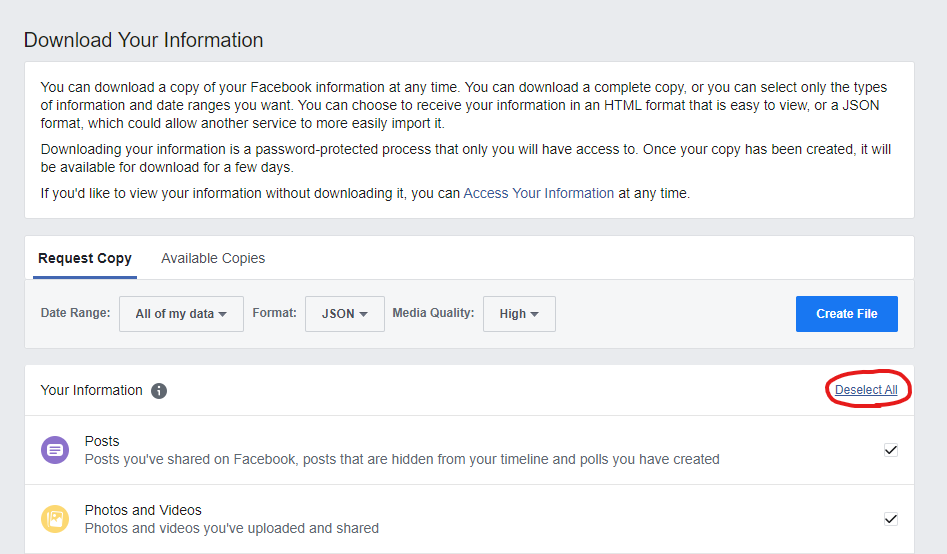The height and width of the screenshot is (554, 947).
Task: Open the Date Range dropdown
Action: [x=181, y=314]
